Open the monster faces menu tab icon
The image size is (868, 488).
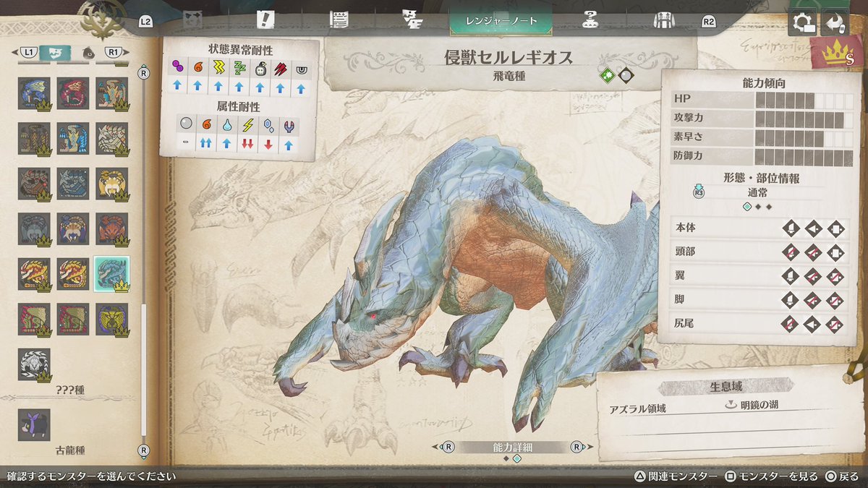point(412,20)
